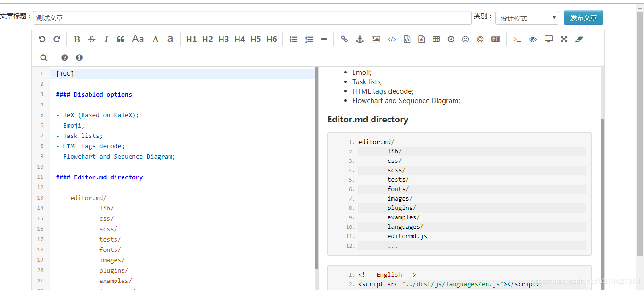Click the 'Editor.md directory' preview heading
The height and width of the screenshot is (290, 644).
368,120
